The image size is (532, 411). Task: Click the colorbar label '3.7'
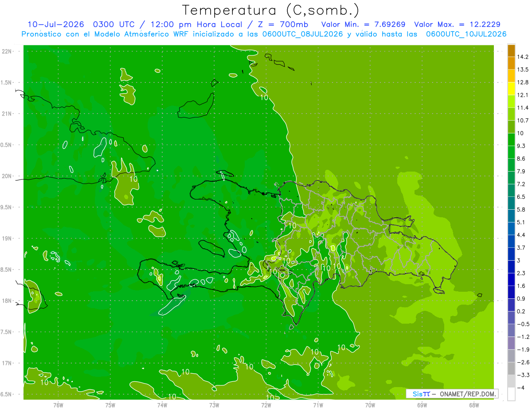(522, 248)
